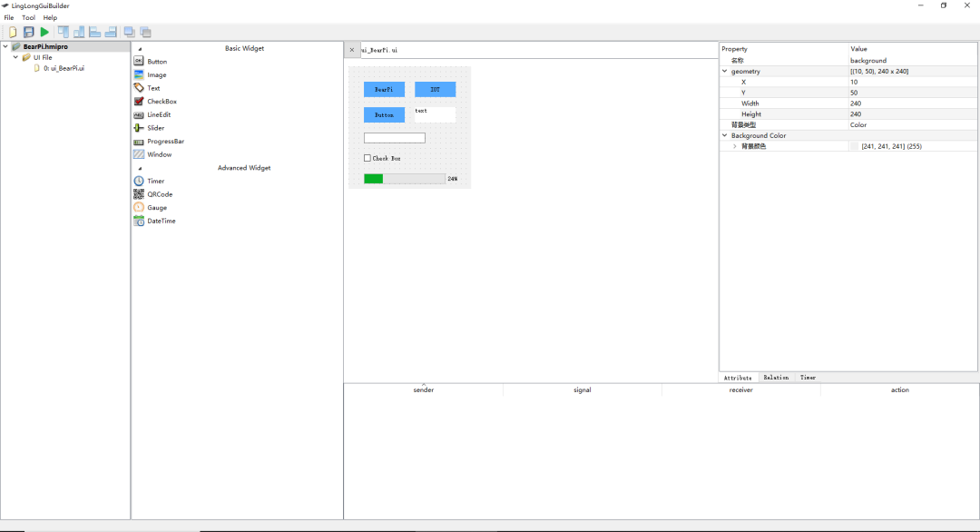Collapse the Advanced Widget section

tap(140, 168)
